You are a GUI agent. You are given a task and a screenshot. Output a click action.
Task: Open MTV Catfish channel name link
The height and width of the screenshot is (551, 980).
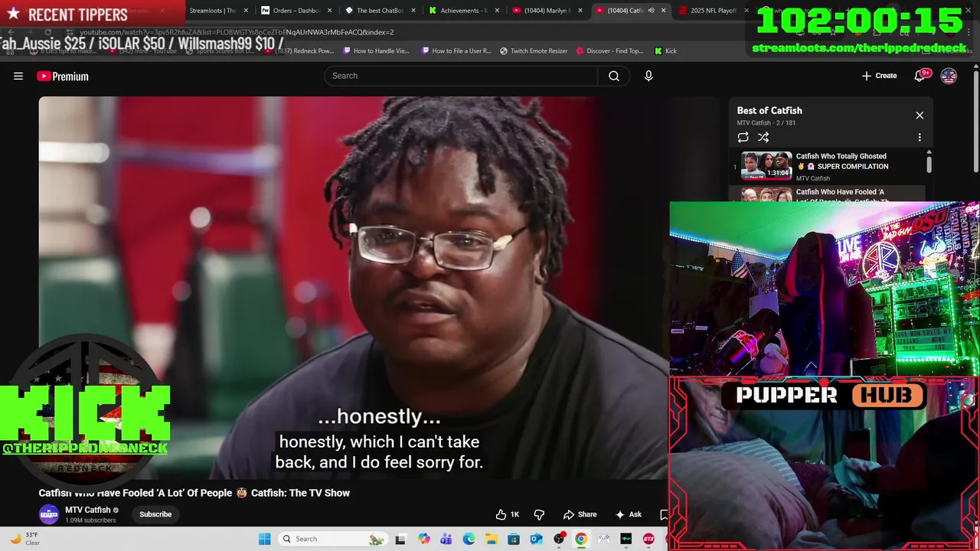point(88,510)
